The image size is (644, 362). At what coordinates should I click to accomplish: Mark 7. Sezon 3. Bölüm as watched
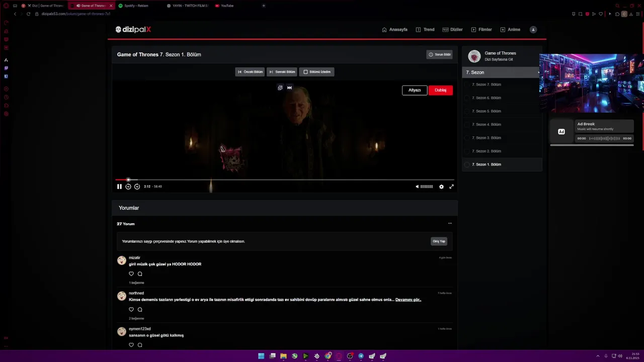coord(467,138)
